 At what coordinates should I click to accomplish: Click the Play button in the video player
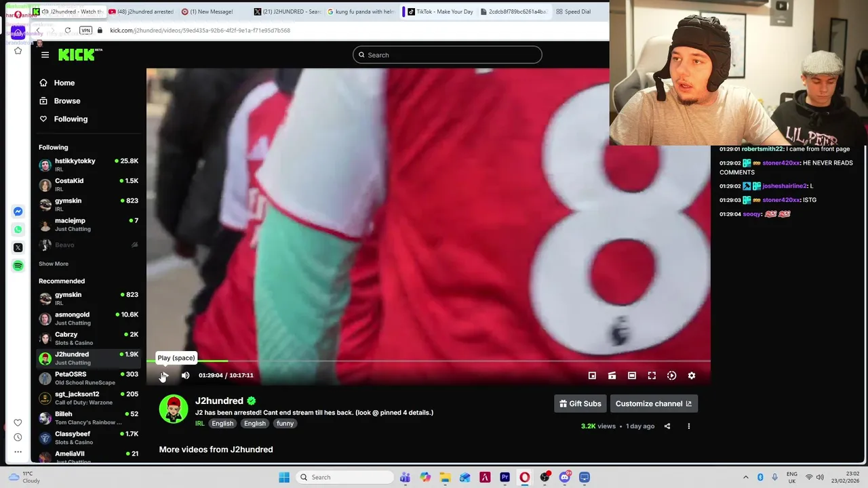164,375
